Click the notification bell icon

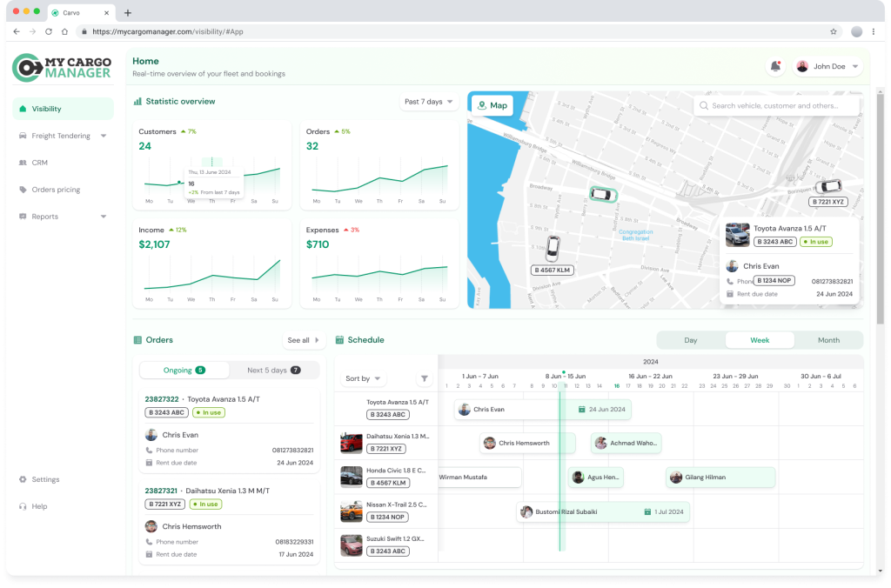click(774, 67)
